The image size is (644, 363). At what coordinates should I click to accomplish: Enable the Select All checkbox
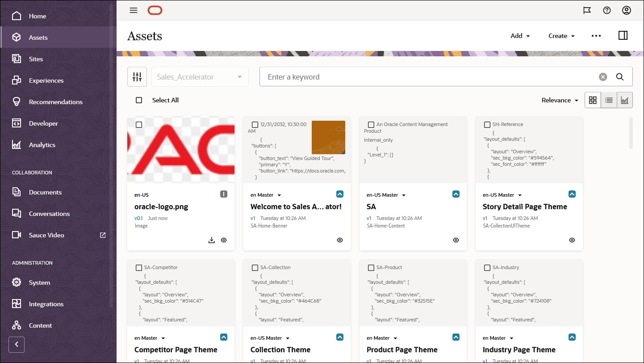click(139, 100)
